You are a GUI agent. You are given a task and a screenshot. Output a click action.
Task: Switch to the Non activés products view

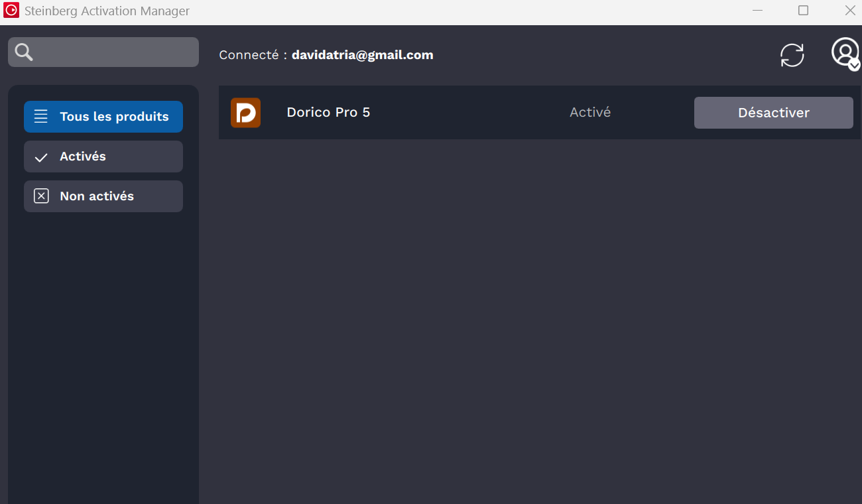coord(103,196)
